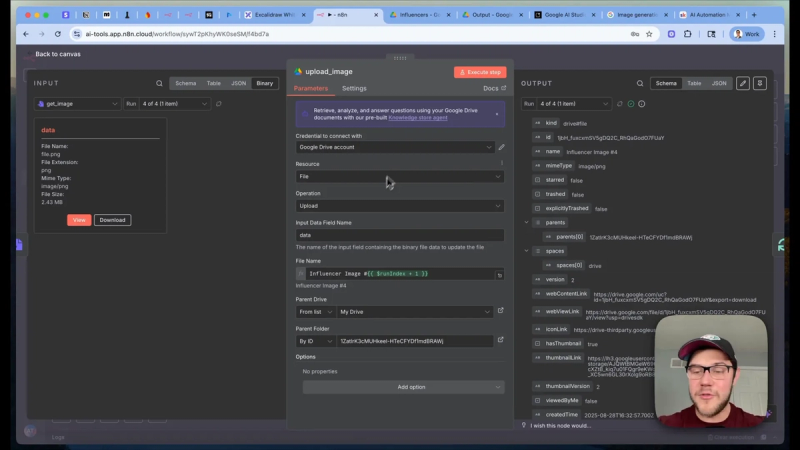Click the link-runs icon next to OUTPUT run dropdown
This screenshot has width=800, height=450.
(x=620, y=104)
